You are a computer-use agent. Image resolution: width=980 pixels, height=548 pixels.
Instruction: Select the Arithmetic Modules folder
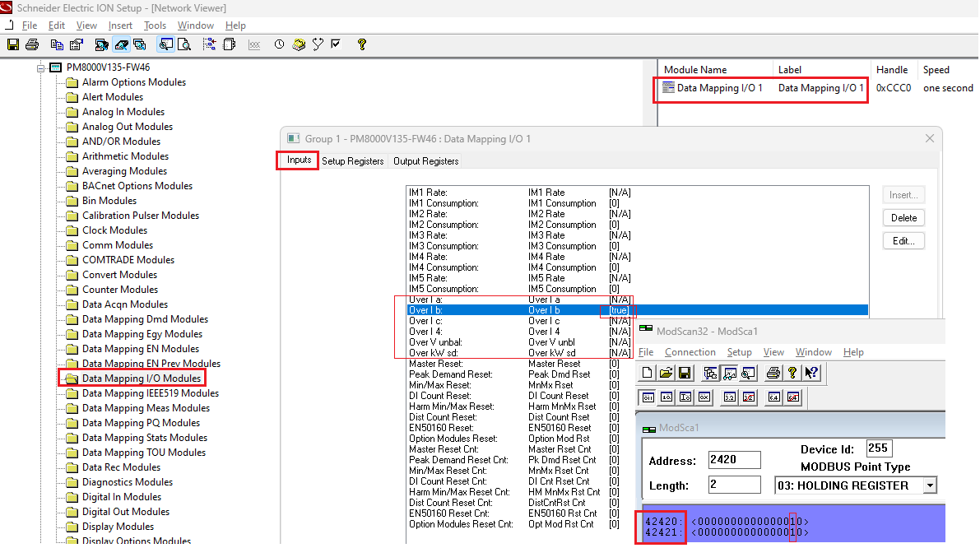(125, 156)
